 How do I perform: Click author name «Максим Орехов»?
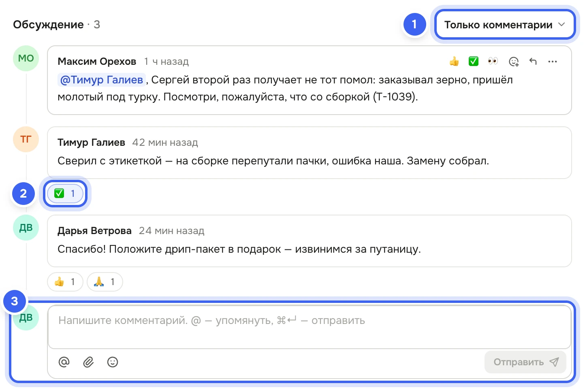tap(97, 62)
